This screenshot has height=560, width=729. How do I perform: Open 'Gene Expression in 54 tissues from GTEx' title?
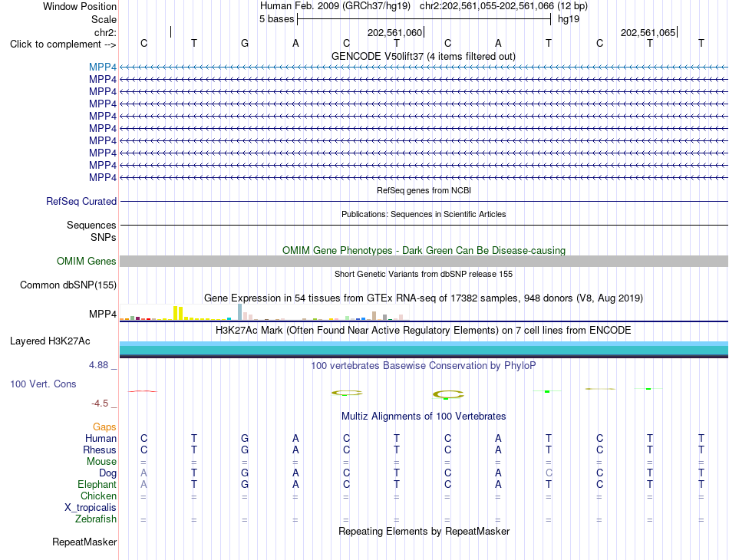click(424, 298)
